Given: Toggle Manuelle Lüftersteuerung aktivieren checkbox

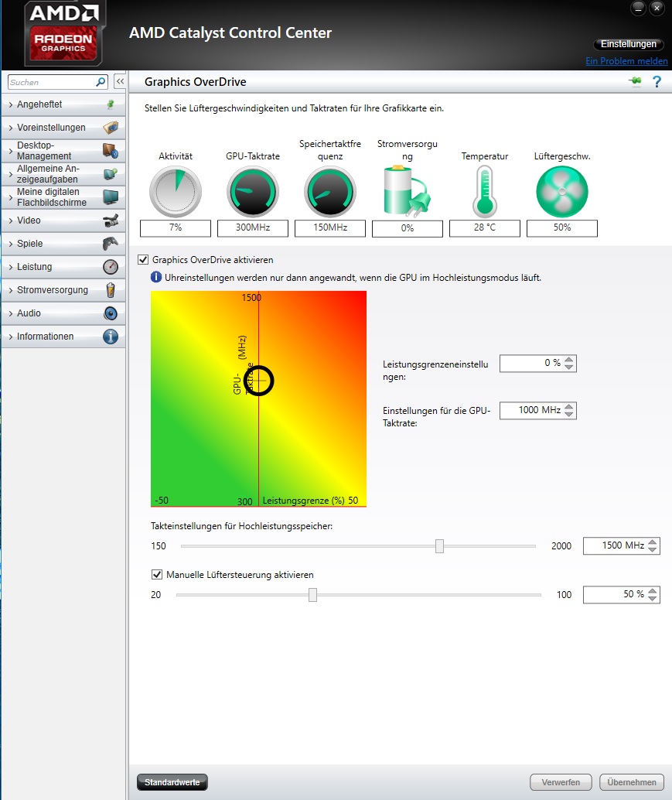Looking at the screenshot, I should tap(157, 575).
